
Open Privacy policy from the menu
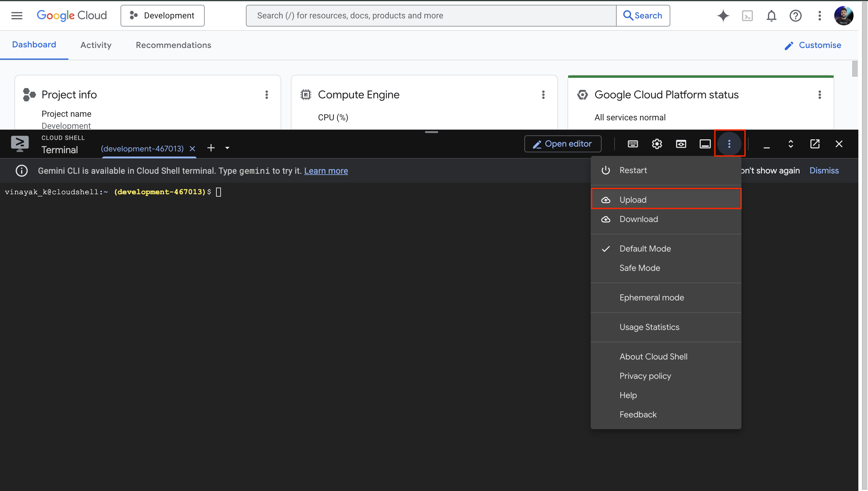[x=666, y=376]
